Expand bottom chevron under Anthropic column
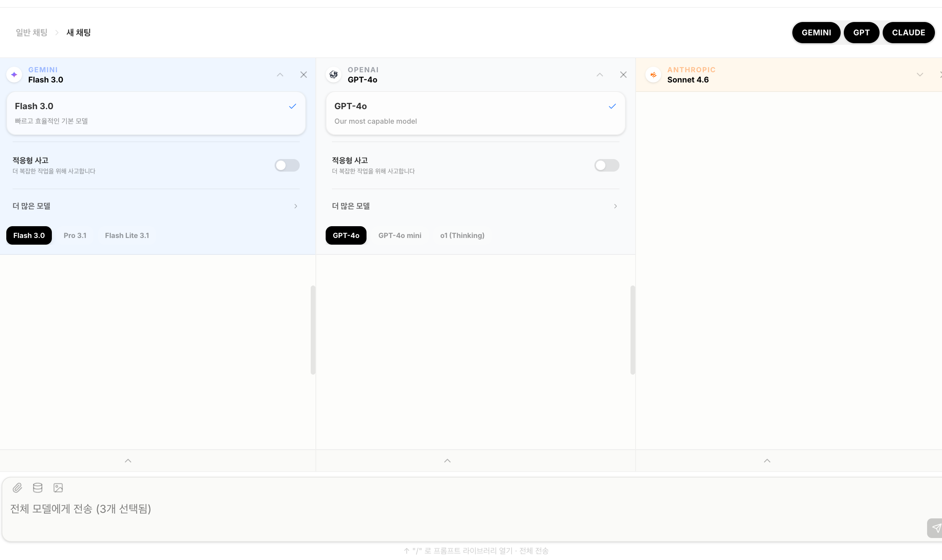942x560 pixels. [767, 461]
